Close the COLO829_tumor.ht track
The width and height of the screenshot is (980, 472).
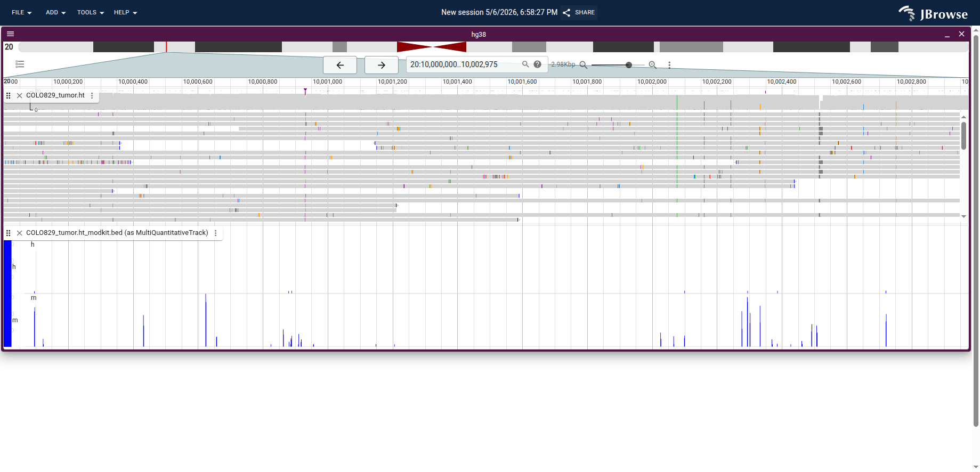coord(20,95)
